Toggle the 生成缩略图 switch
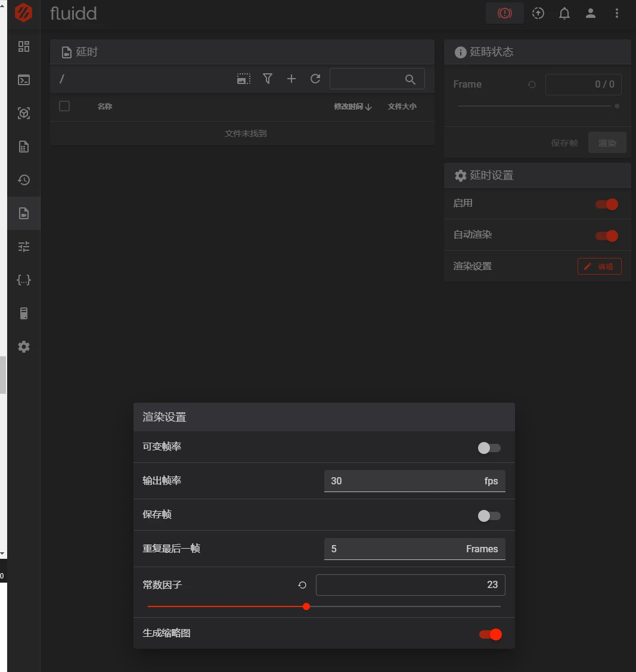The height and width of the screenshot is (672, 636). [x=490, y=634]
